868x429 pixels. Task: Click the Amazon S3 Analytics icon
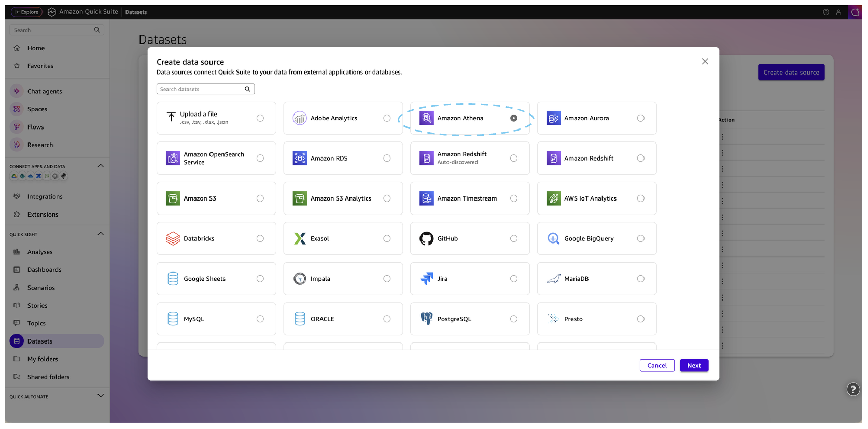[x=300, y=198]
